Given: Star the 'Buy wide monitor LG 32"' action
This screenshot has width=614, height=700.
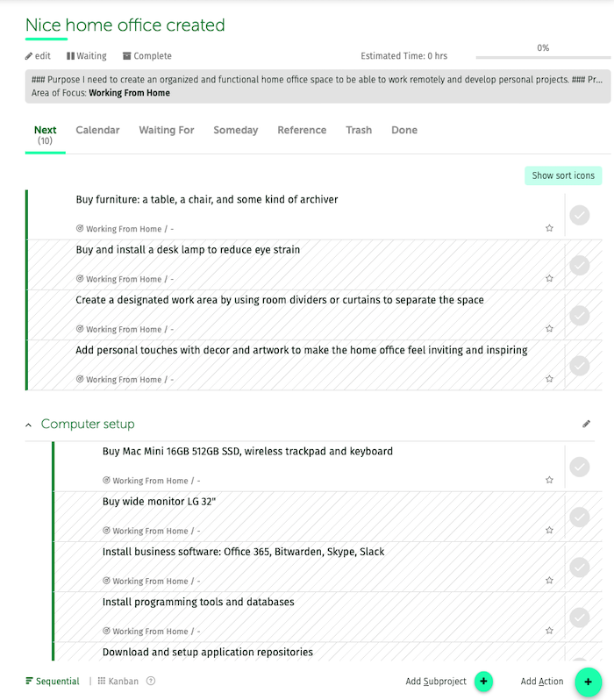Looking at the screenshot, I should coord(549,530).
